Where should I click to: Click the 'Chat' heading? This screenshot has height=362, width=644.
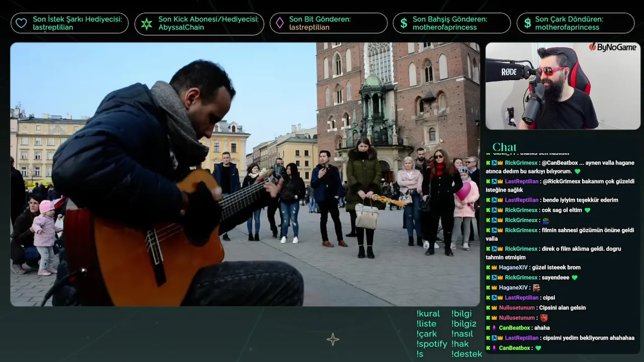[x=505, y=147]
